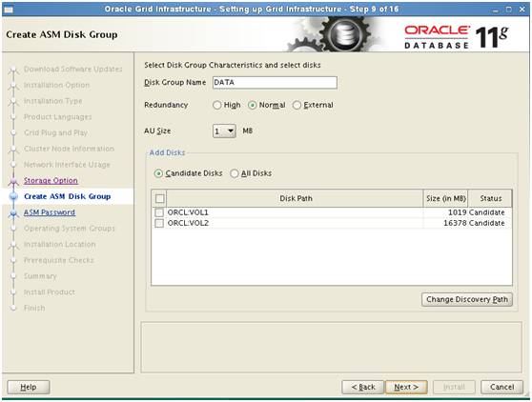Click the Cancel button
Viewport: 532px width, 402px height.
pos(501,387)
